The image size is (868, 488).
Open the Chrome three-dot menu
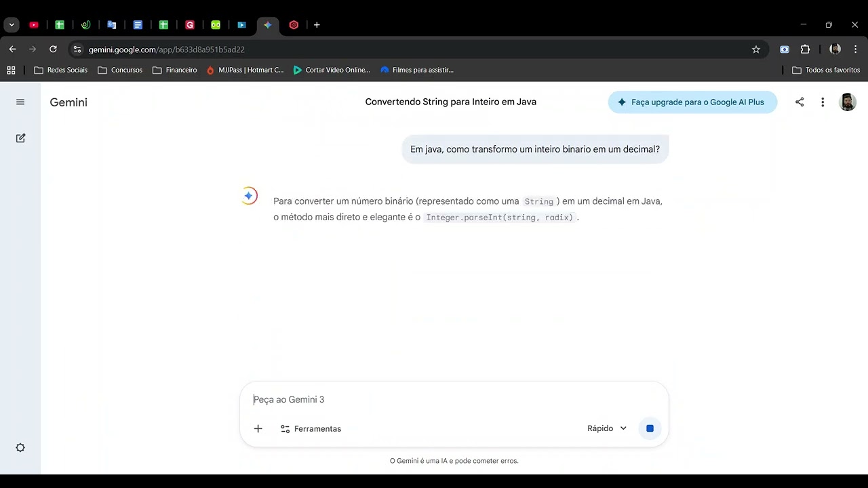click(856, 49)
